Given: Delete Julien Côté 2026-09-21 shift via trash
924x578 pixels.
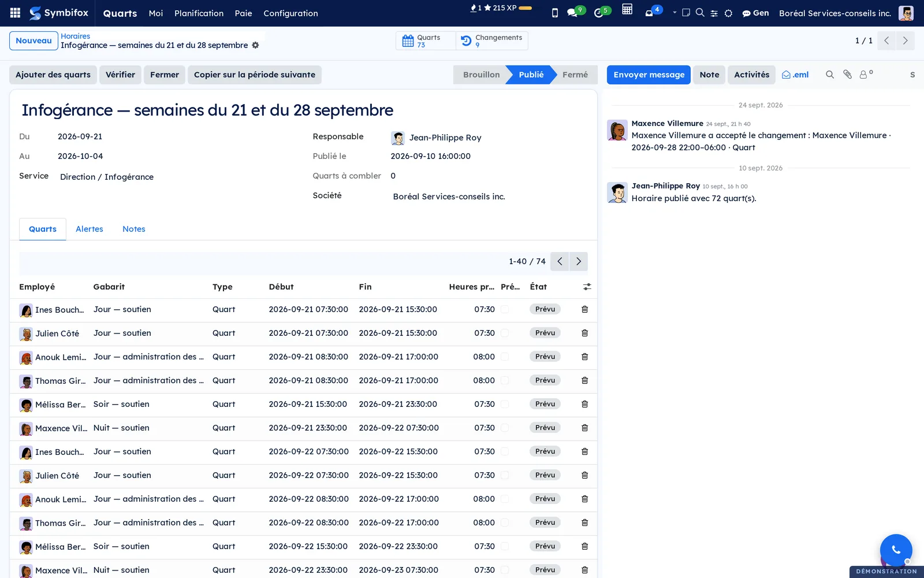Looking at the screenshot, I should point(584,333).
